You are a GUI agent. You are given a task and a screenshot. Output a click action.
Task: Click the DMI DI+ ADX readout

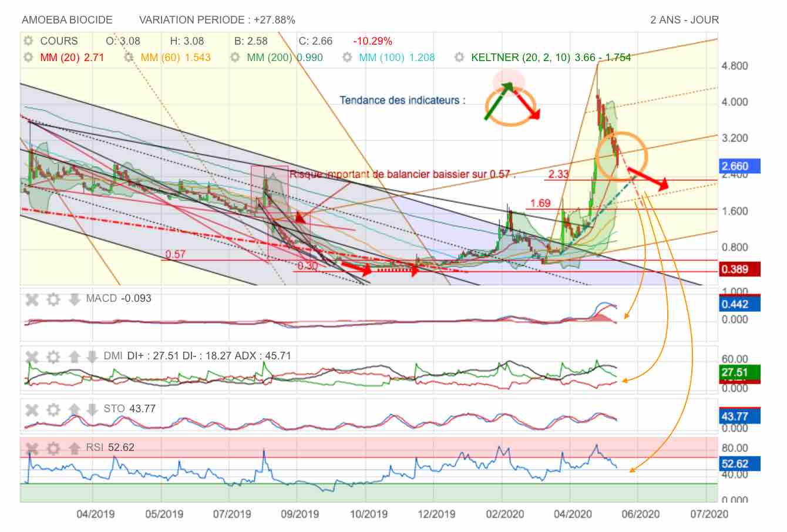point(197,356)
